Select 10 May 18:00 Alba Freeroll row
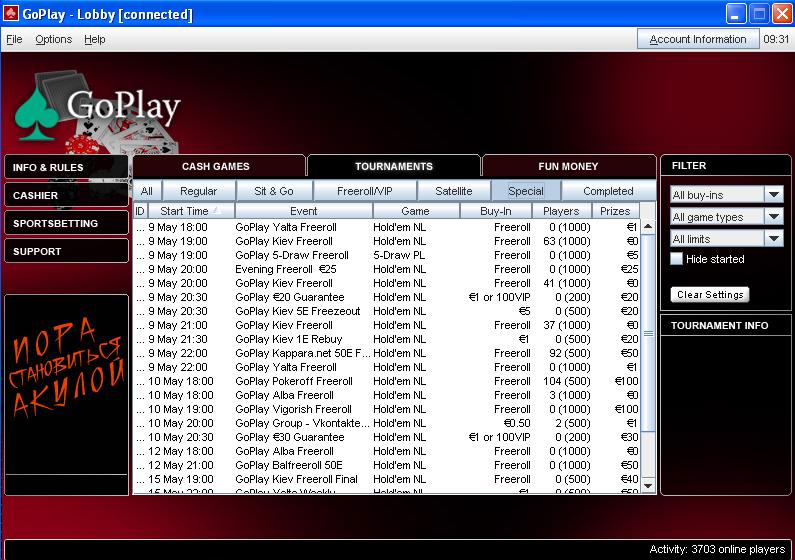Screen dimensions: 795x560 tap(387, 395)
